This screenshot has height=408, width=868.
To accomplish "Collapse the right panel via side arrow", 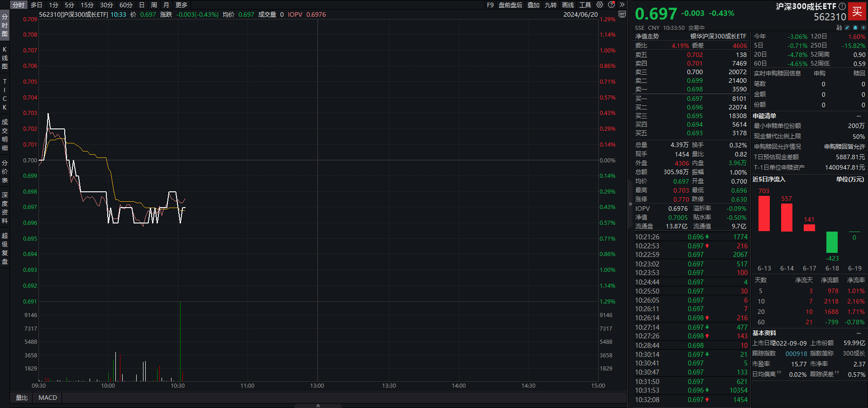I will 630,204.
